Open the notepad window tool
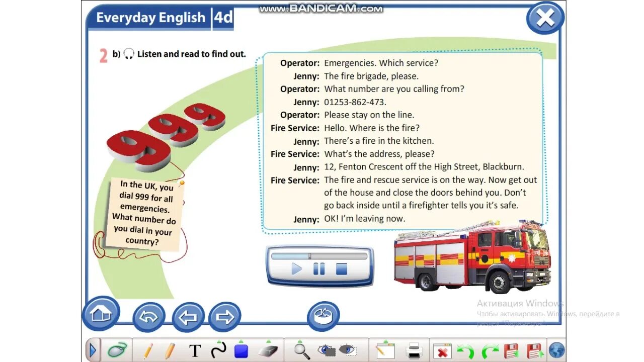 tap(385, 350)
